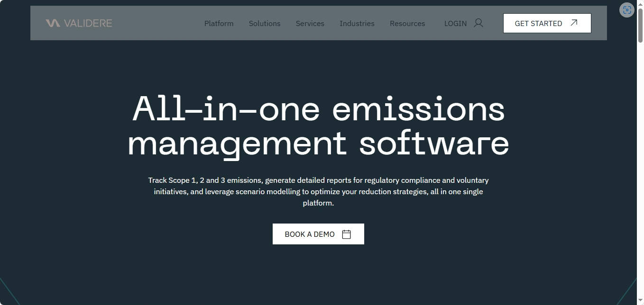The image size is (644, 305).
Task: Open the Industries dropdown
Action: coord(357,23)
